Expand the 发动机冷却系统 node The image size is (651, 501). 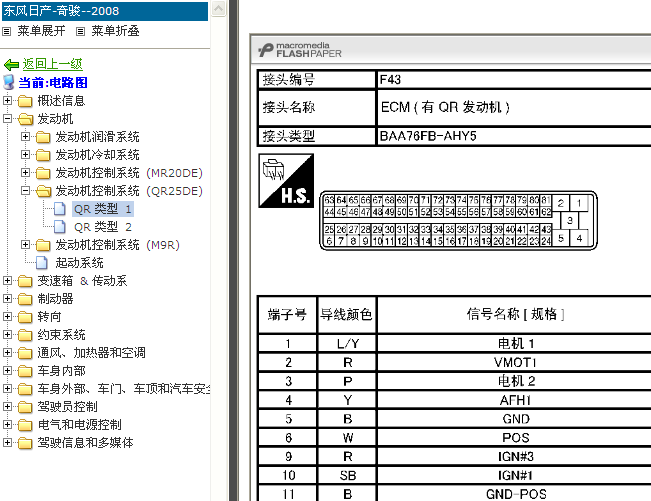tap(26, 154)
